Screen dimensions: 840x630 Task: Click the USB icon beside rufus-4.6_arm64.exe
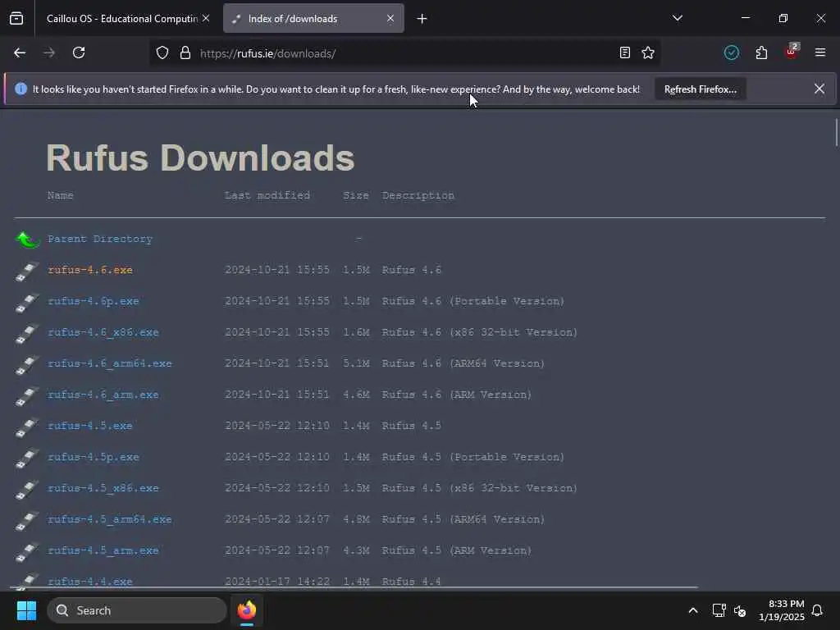coord(27,364)
